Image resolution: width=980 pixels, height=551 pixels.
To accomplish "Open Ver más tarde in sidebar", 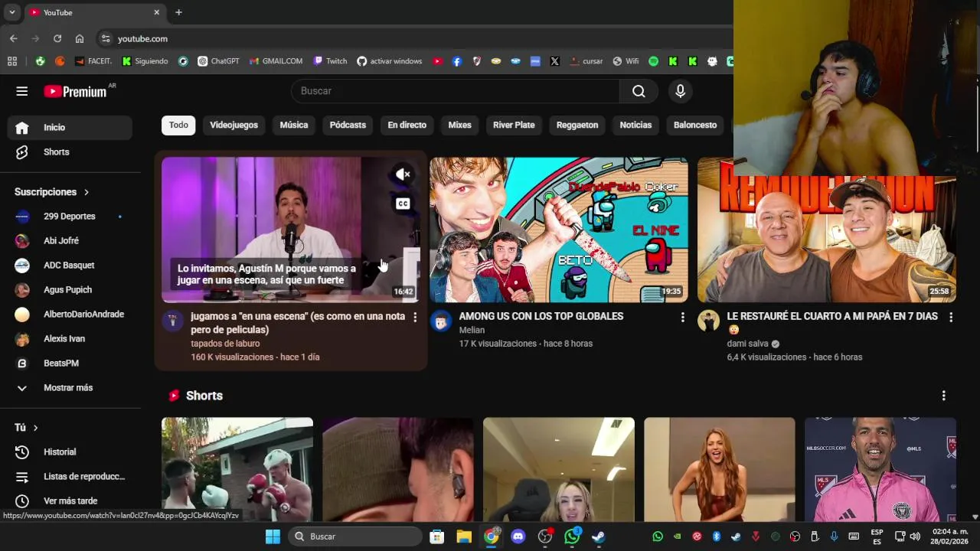I will point(70,501).
